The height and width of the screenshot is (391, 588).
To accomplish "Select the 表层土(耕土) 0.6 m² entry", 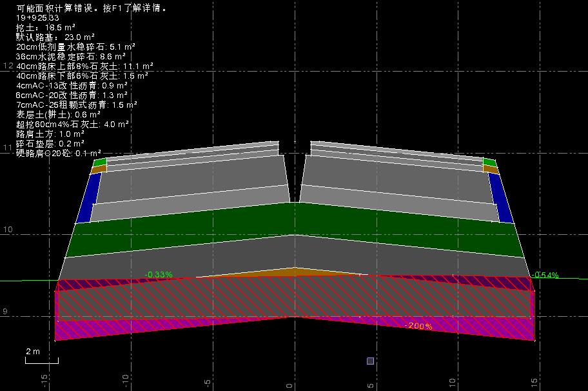I will coord(58,115).
